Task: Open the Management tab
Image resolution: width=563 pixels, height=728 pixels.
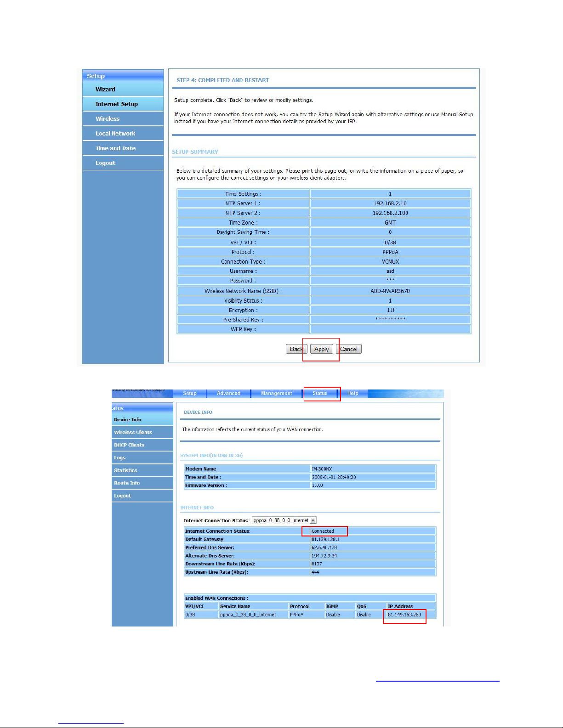Action: (276, 393)
